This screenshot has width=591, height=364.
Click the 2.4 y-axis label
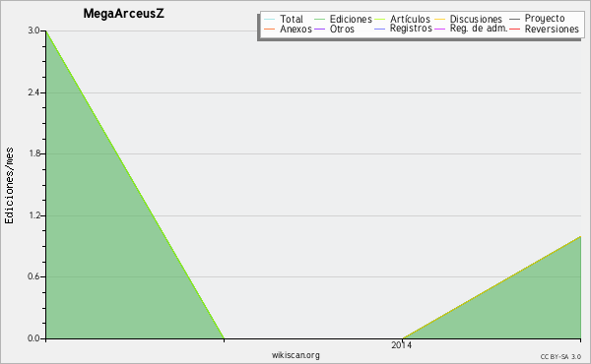coord(33,92)
